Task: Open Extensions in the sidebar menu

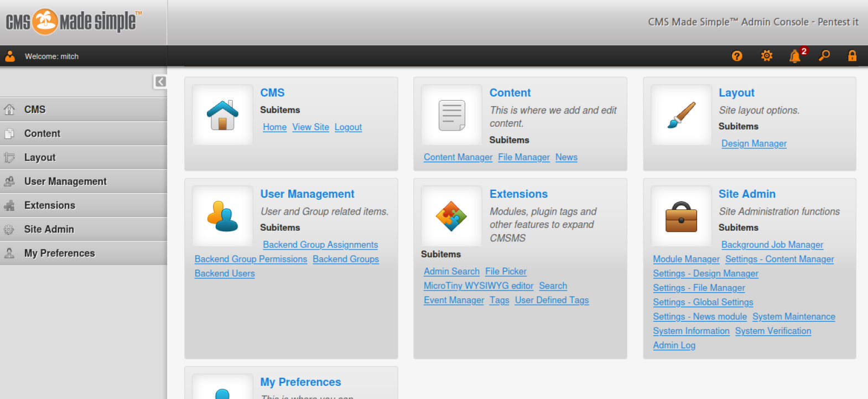Action: tap(84, 205)
